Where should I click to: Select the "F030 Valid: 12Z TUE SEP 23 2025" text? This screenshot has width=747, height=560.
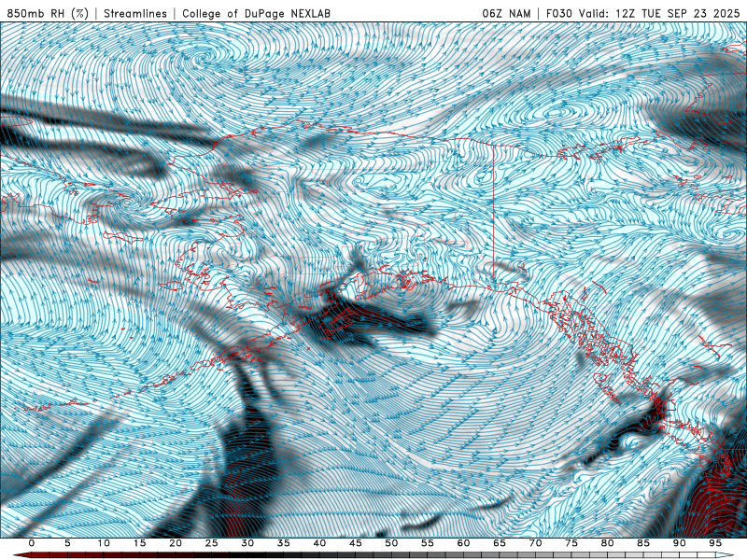(642, 13)
